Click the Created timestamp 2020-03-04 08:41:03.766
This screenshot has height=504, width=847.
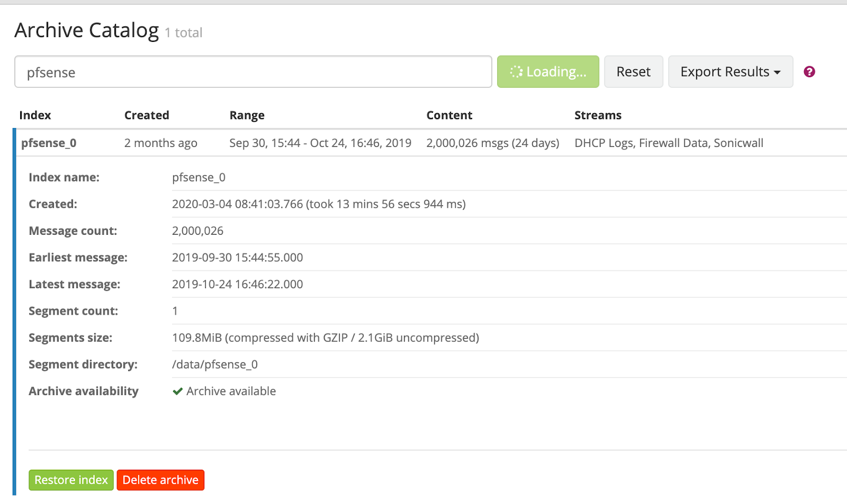coord(238,204)
